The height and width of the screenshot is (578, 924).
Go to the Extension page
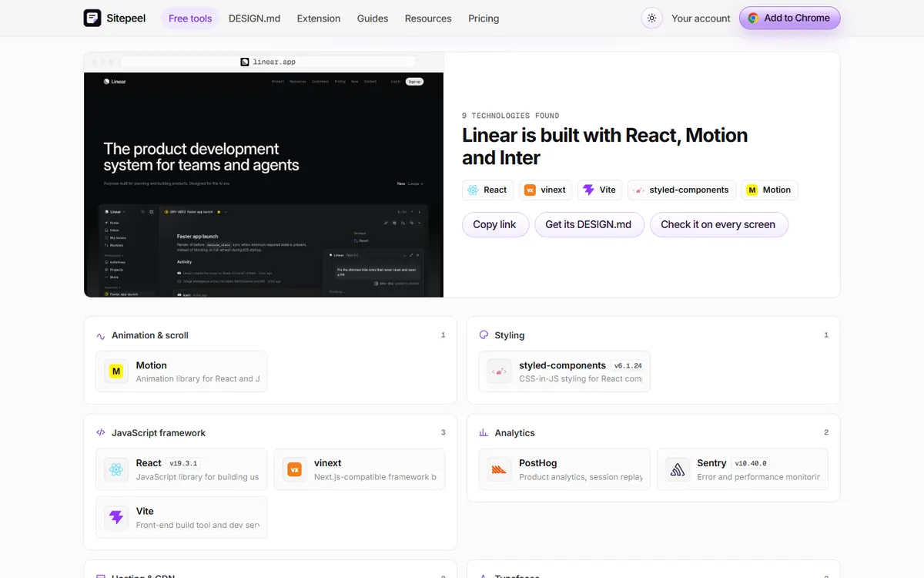tap(319, 18)
